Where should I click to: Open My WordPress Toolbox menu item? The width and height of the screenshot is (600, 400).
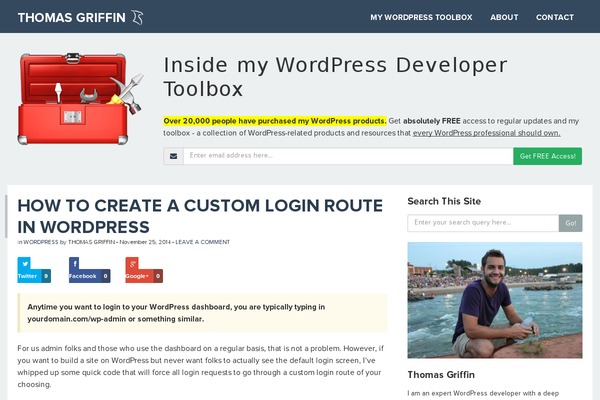421,17
